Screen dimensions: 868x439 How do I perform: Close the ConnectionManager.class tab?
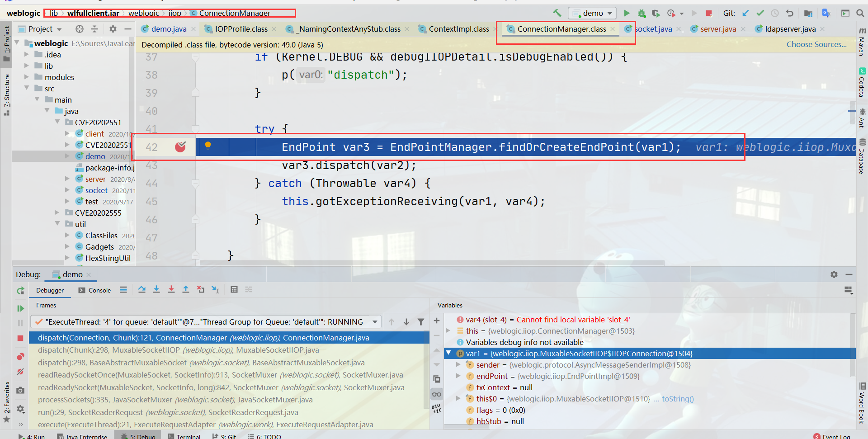613,29
